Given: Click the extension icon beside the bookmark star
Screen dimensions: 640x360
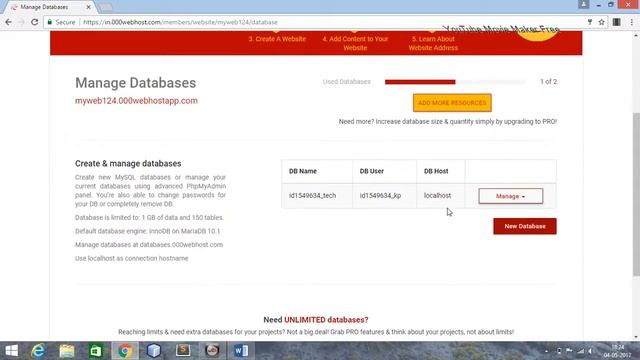Looking at the screenshot, I should pyautogui.click(x=617, y=22).
